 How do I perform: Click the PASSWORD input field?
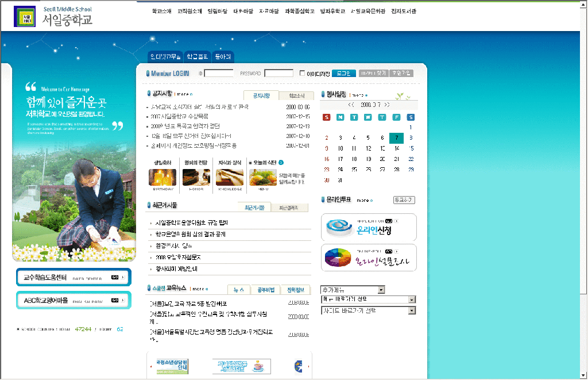(278, 73)
